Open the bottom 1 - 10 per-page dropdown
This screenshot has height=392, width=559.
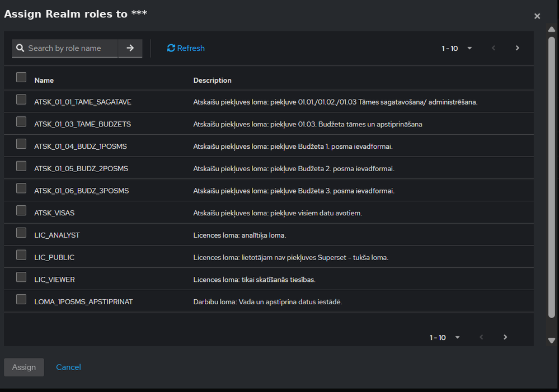click(444, 337)
